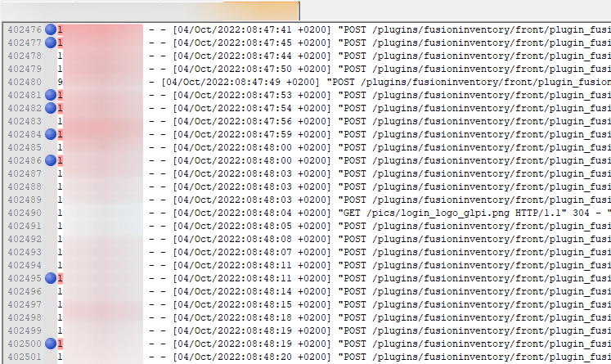Click the timestamp 04/Oct/2022:08:48:04
The height and width of the screenshot is (364, 611).
point(235,213)
